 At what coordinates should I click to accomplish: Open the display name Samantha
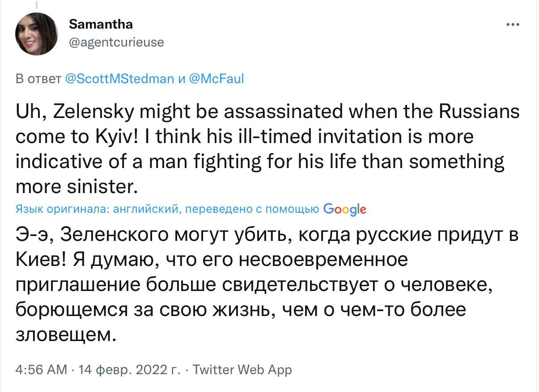[x=101, y=24]
